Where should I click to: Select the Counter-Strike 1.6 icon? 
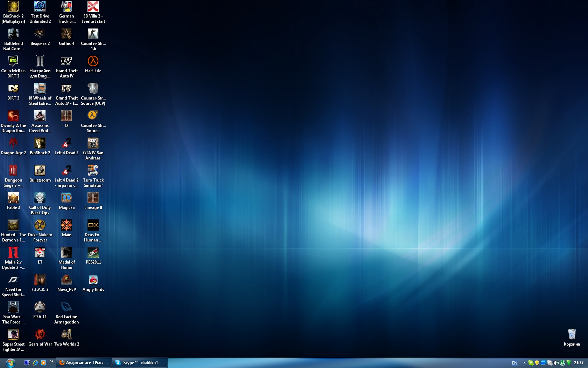click(x=93, y=40)
